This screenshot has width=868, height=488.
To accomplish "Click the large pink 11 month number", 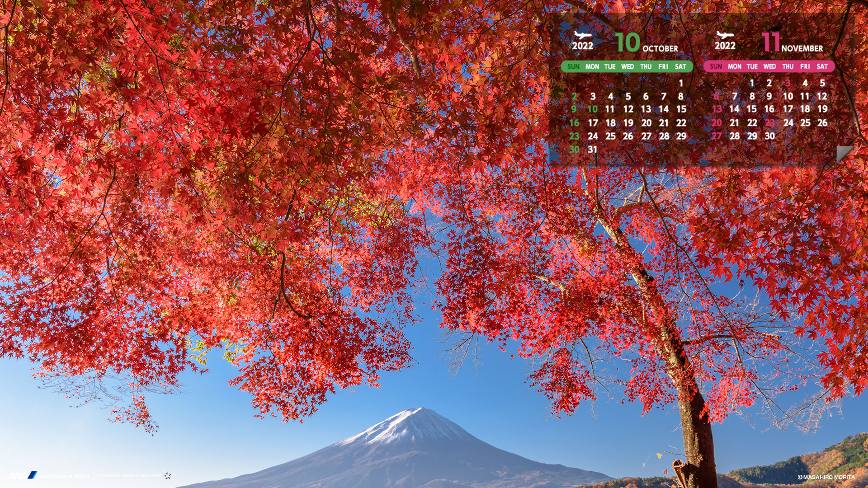I will click(x=771, y=42).
